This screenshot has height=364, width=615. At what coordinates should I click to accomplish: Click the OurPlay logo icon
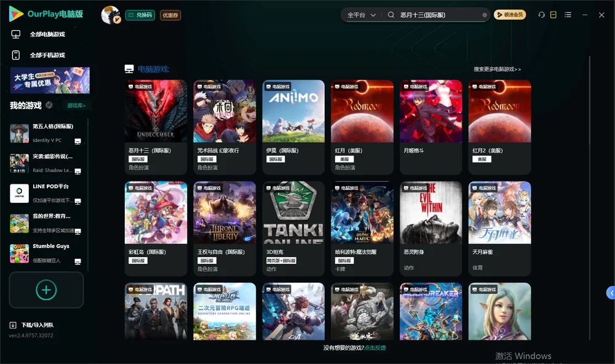16,14
